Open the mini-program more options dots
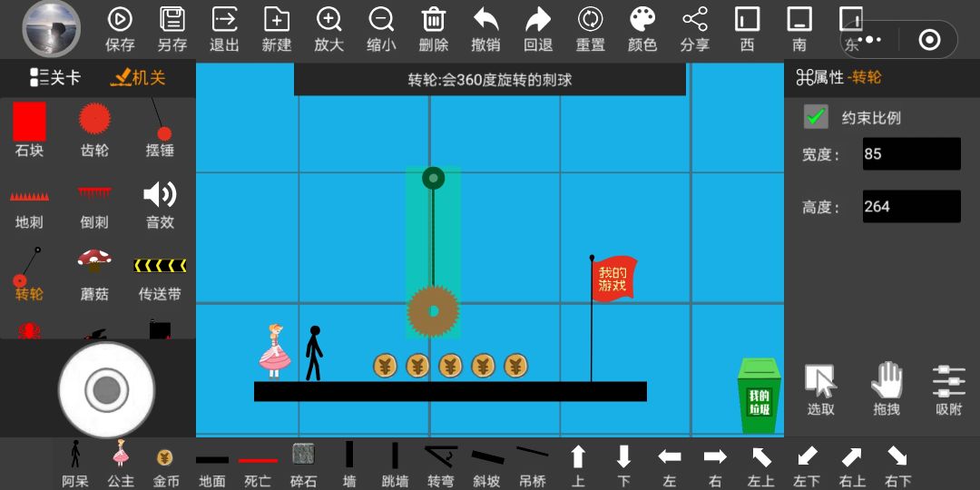980x490 pixels. click(868, 40)
